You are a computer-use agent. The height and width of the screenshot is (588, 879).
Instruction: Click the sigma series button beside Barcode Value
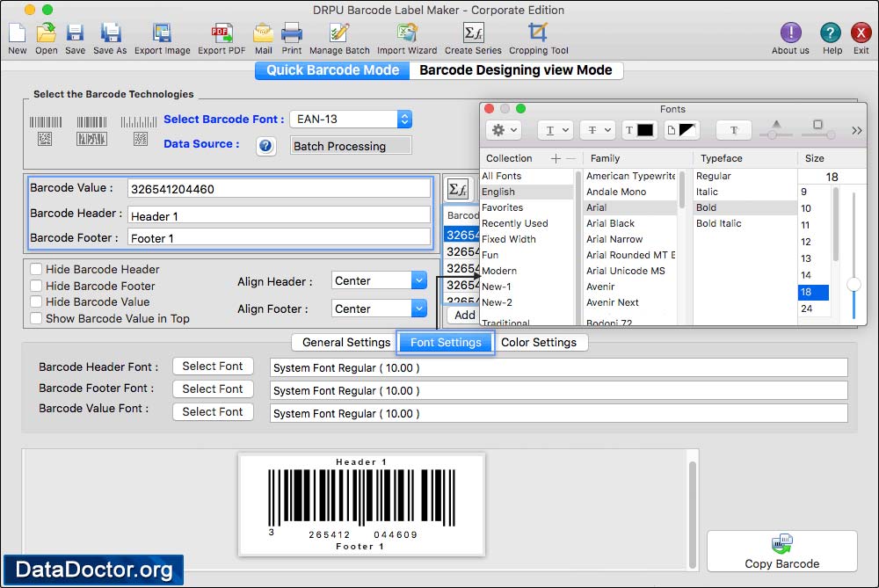458,190
